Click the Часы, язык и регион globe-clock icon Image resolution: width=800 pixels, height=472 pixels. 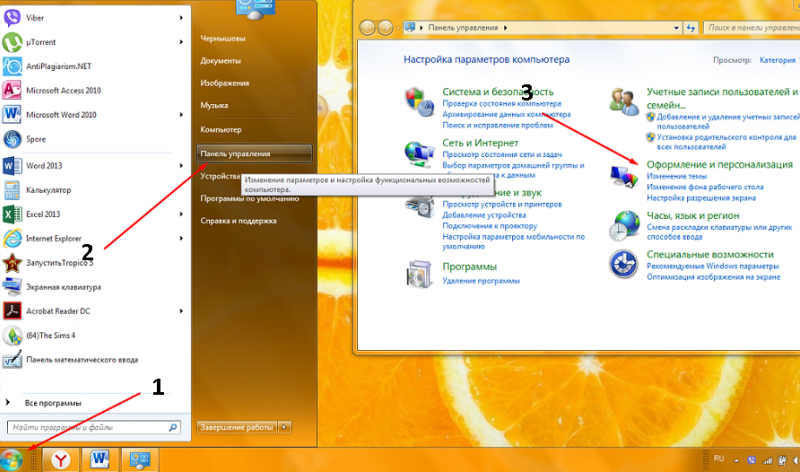pos(624,226)
